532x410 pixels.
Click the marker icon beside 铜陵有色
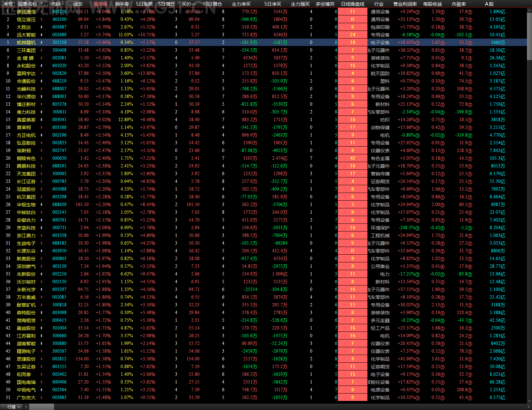pyautogui.click(x=42, y=158)
